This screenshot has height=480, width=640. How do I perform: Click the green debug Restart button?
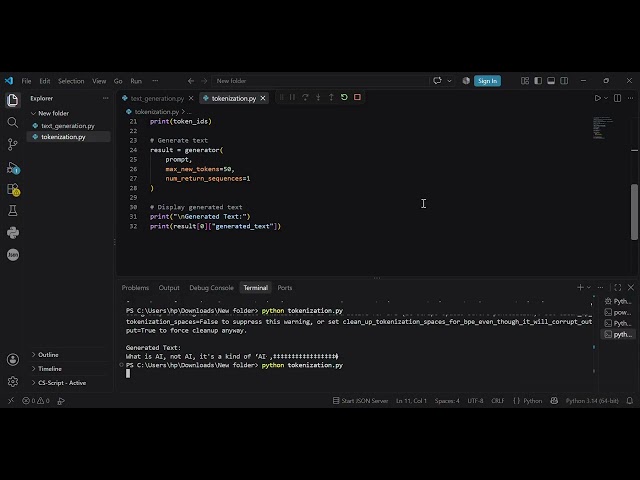click(x=344, y=97)
